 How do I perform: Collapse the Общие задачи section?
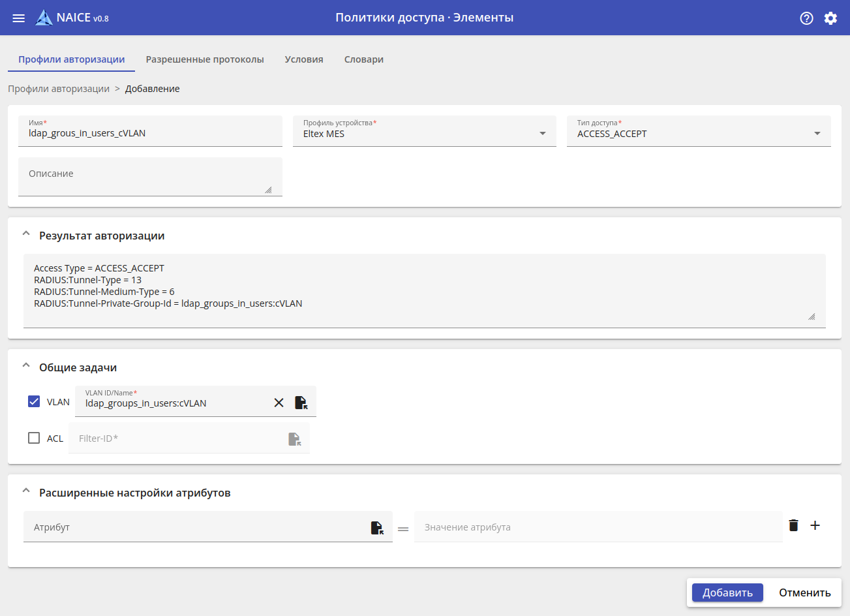pyautogui.click(x=26, y=365)
